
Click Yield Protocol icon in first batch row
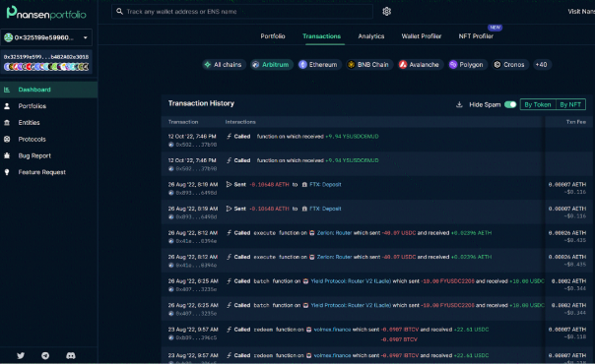coord(305,281)
